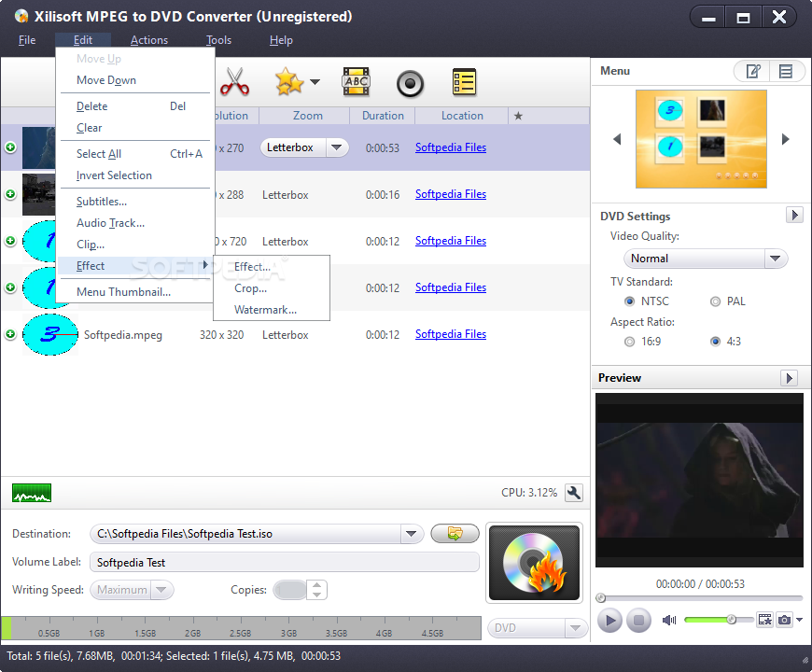Viewport: 812px width, 672px height.
Task: Select the scissors Clip tool
Action: [x=234, y=82]
